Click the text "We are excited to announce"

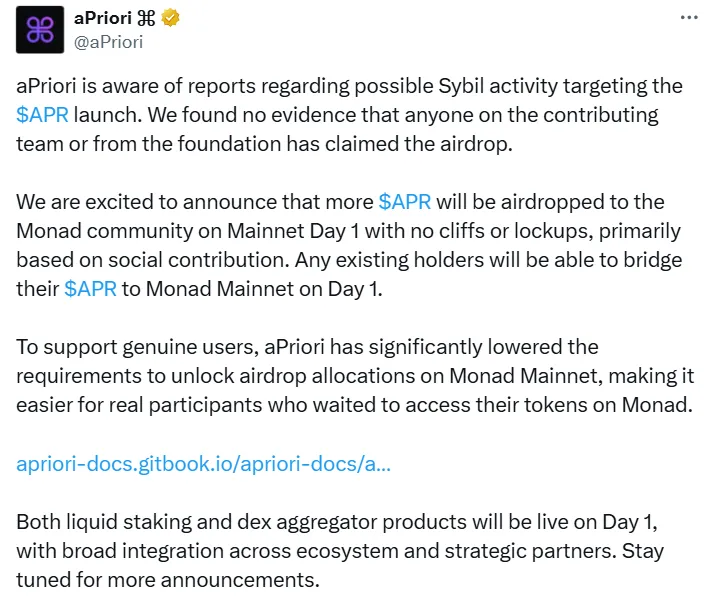click(x=150, y=202)
